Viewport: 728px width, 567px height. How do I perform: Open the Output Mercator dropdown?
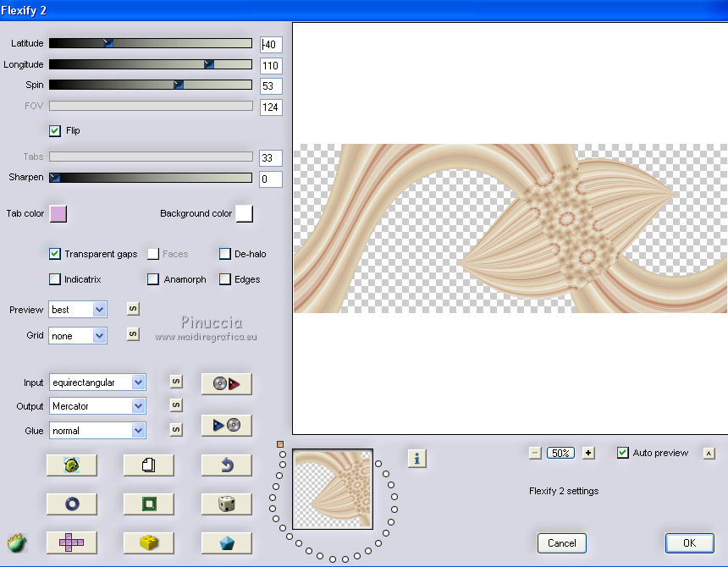[x=97, y=406]
